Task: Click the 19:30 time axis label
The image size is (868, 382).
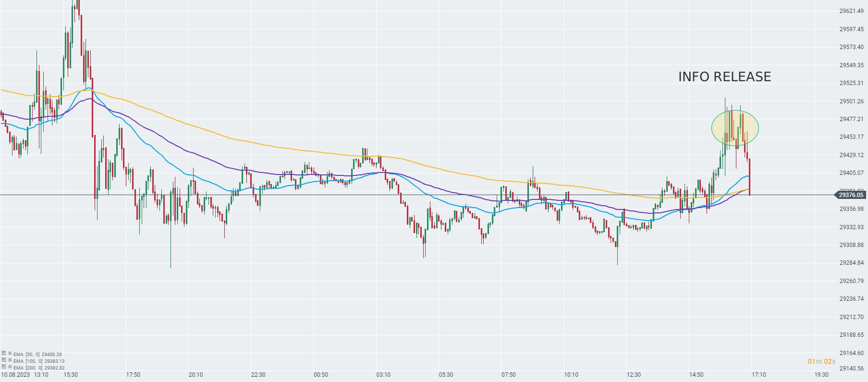Action: tap(821, 375)
